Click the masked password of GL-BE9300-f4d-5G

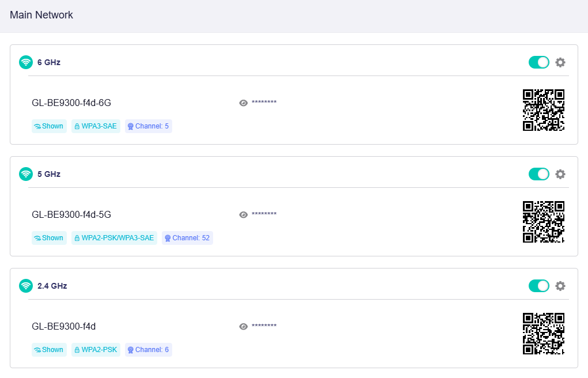click(x=264, y=214)
